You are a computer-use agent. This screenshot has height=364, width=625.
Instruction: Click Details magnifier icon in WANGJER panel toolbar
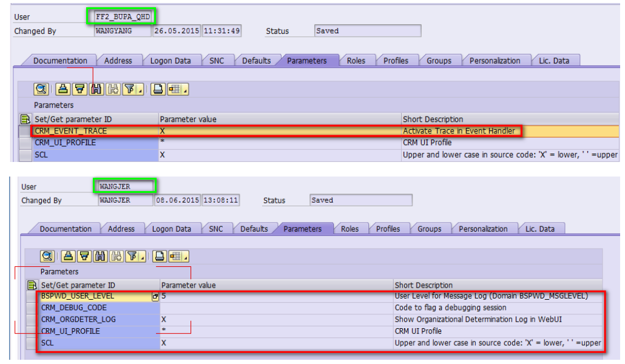click(47, 256)
